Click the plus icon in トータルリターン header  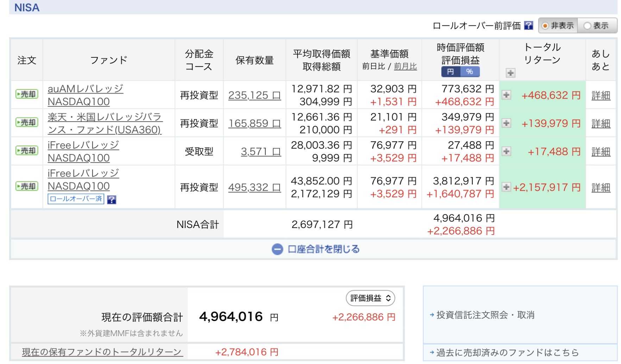click(510, 73)
